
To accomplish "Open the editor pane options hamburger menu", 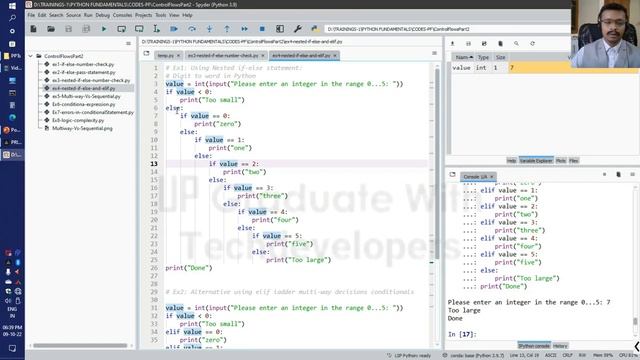I will pyautogui.click(x=434, y=53).
